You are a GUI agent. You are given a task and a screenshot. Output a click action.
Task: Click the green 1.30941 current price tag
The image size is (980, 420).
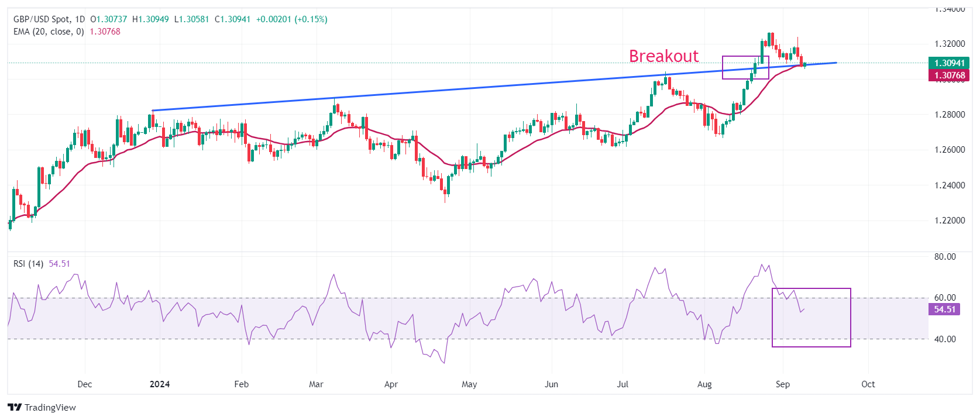tap(948, 63)
